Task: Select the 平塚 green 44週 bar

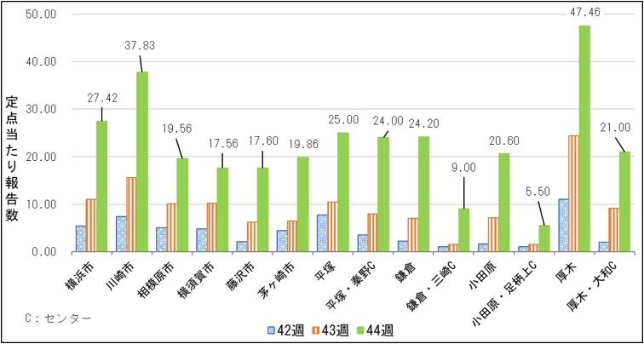Action: click(x=343, y=192)
